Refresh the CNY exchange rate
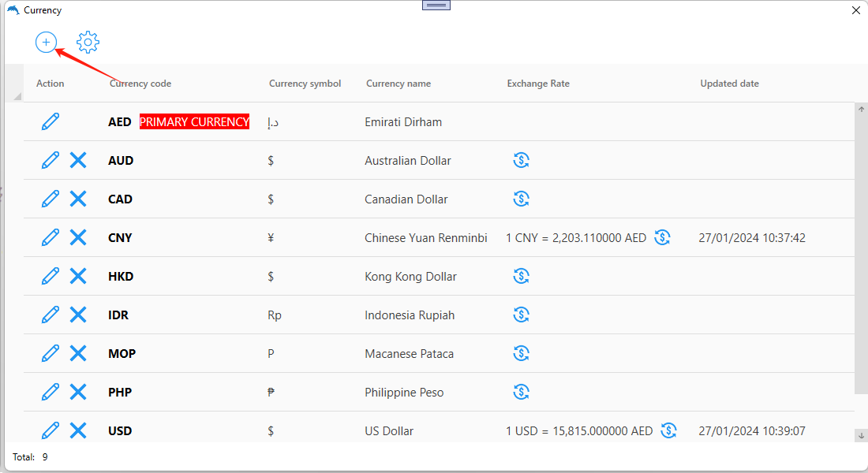Image resolution: width=868 pixels, height=473 pixels. tap(663, 237)
